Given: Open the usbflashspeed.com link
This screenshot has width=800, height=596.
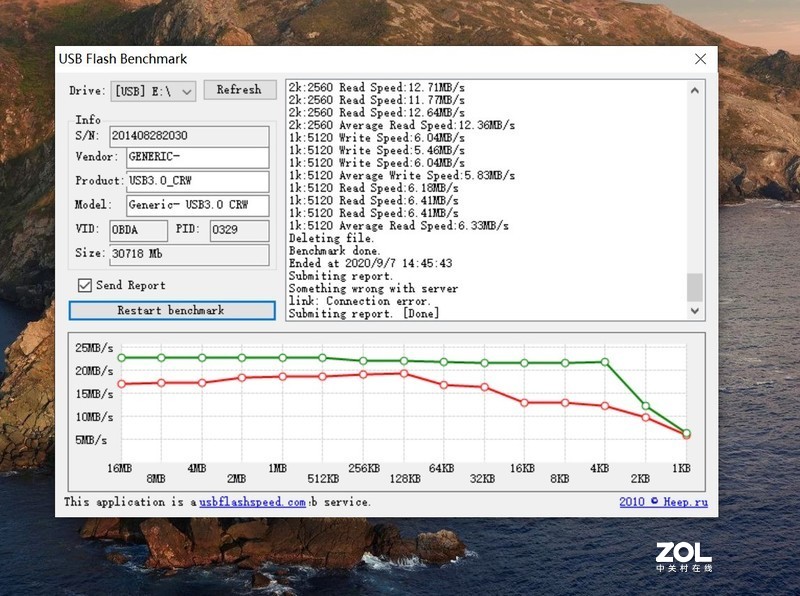Looking at the screenshot, I should [252, 502].
